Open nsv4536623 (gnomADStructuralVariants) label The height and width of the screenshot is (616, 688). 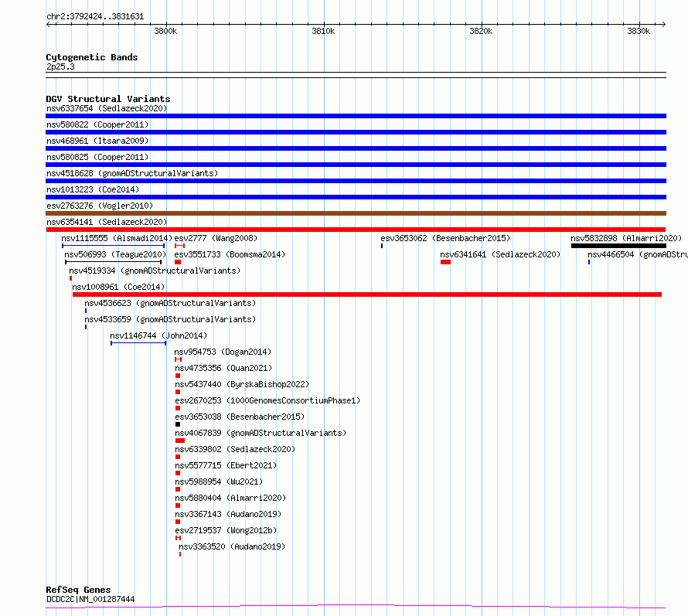170,303
